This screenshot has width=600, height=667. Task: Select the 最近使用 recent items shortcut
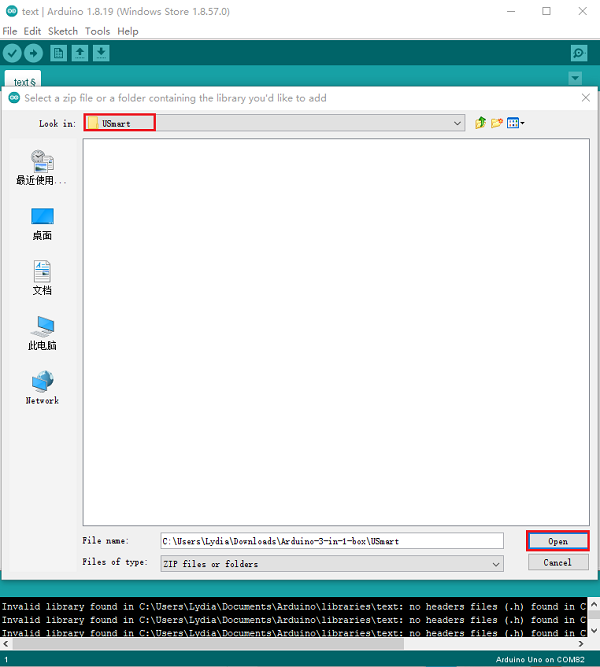pos(42,168)
